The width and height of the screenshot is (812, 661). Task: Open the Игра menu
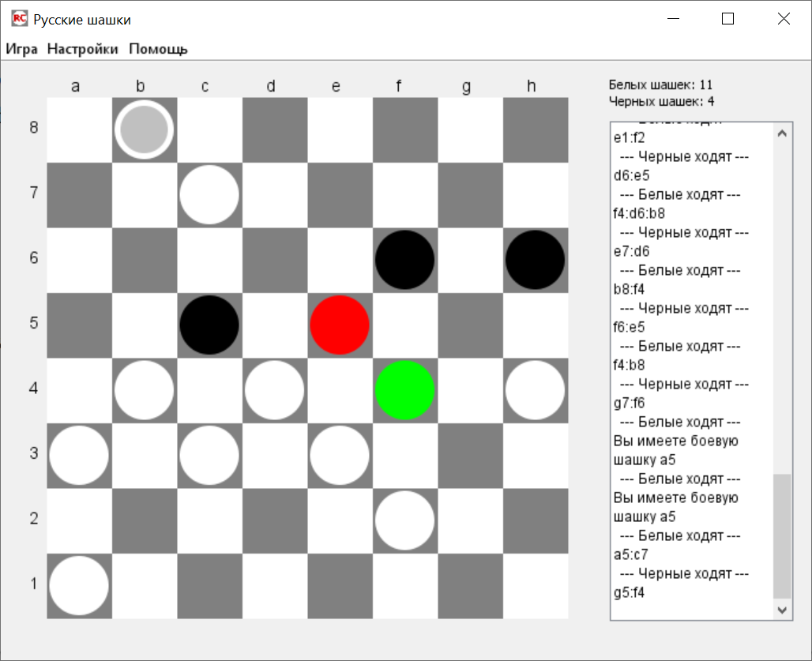[x=22, y=49]
